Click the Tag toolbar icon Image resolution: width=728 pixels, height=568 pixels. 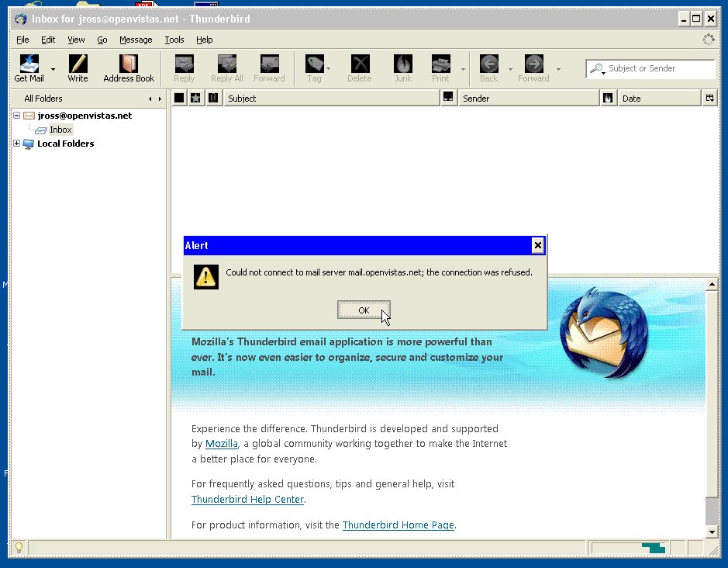314,64
